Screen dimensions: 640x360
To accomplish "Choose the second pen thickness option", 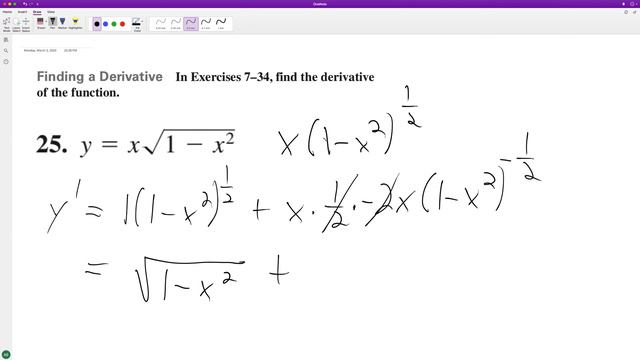I will coord(176,24).
